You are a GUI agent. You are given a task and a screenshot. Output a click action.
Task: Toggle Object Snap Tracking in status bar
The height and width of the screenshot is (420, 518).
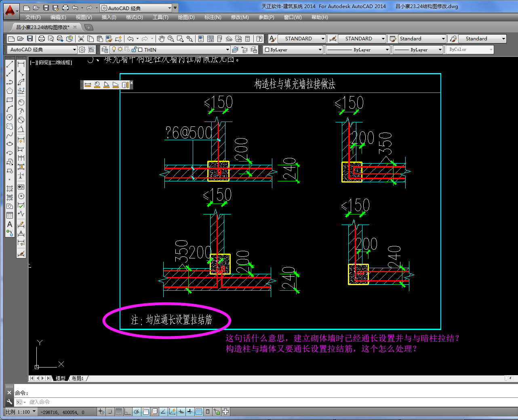click(x=163, y=412)
